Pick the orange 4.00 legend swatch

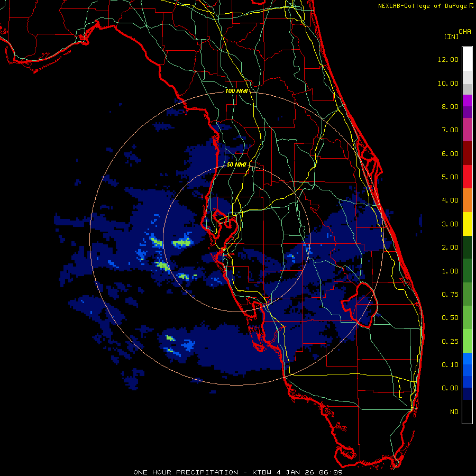click(467, 200)
